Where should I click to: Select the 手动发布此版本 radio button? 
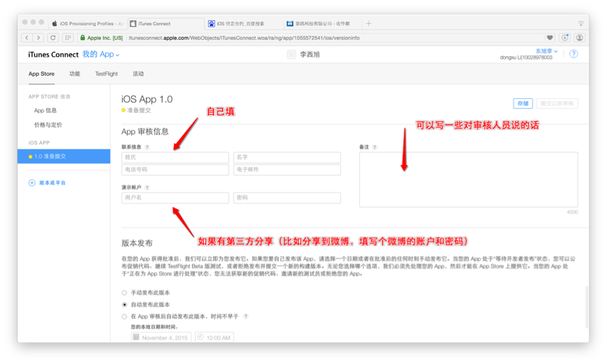[x=124, y=293]
